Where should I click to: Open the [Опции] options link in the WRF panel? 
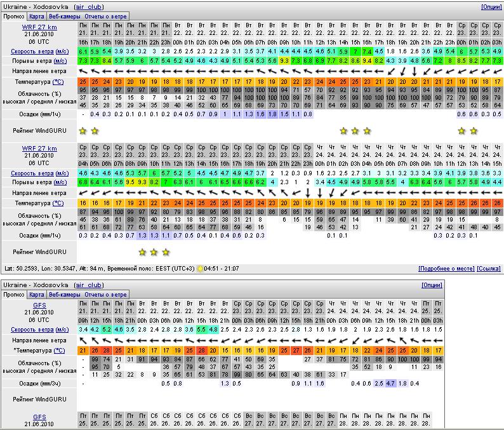491,6
